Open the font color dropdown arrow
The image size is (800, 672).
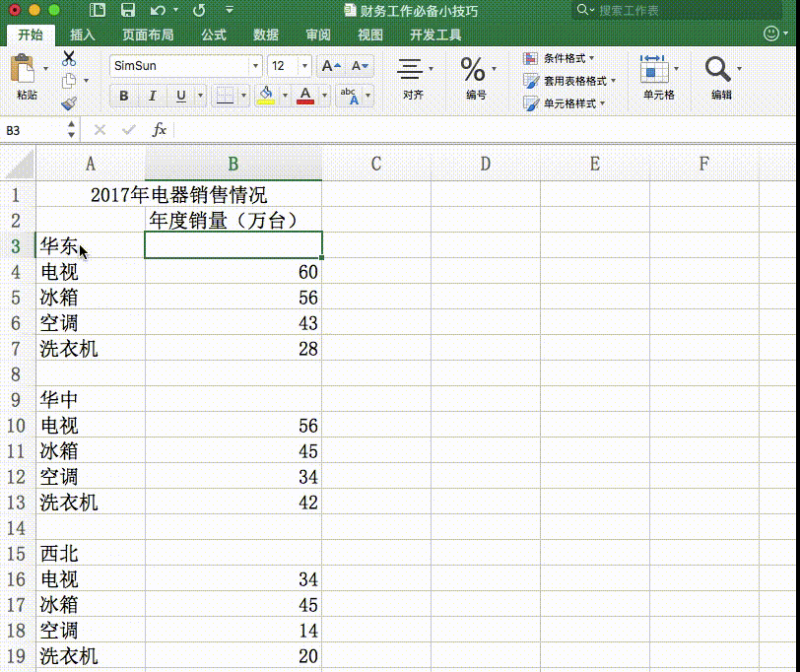pyautogui.click(x=324, y=96)
